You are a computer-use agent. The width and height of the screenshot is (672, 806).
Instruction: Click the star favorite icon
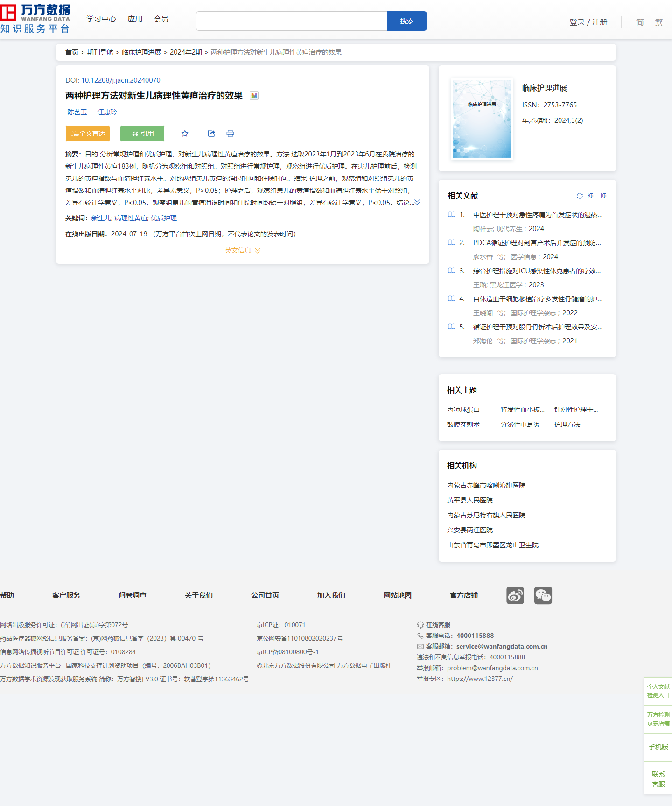tap(185, 134)
